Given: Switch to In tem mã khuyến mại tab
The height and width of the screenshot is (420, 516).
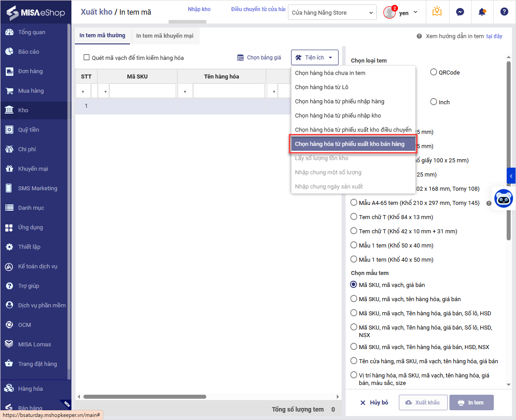Looking at the screenshot, I should (165, 36).
